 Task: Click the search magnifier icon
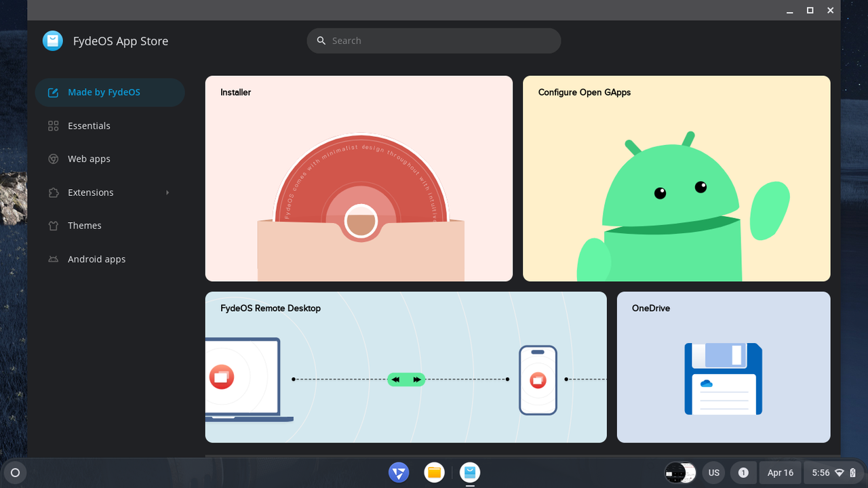(321, 41)
